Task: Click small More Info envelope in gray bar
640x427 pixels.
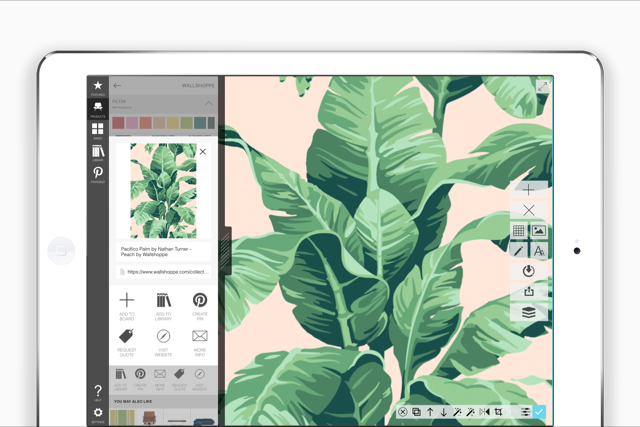Action: (x=160, y=379)
